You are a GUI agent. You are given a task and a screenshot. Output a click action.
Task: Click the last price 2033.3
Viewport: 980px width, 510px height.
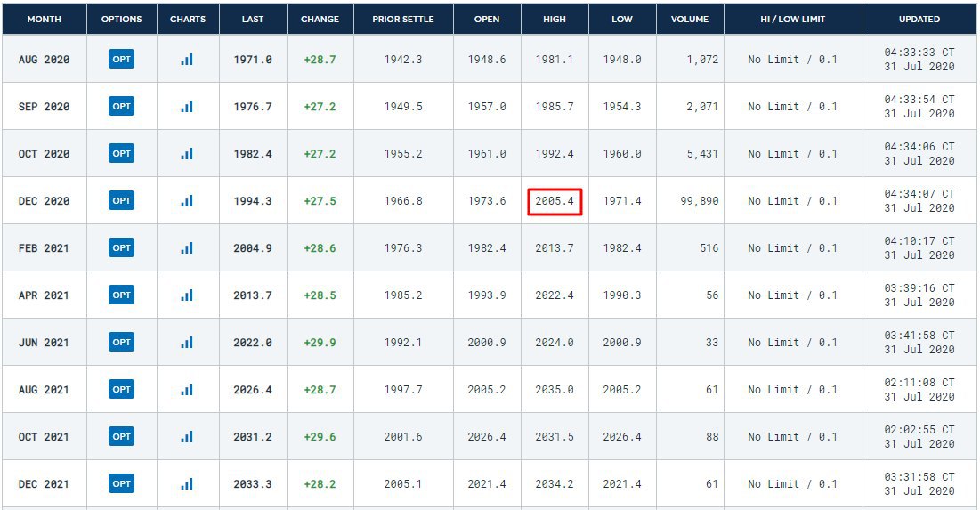coord(253,484)
